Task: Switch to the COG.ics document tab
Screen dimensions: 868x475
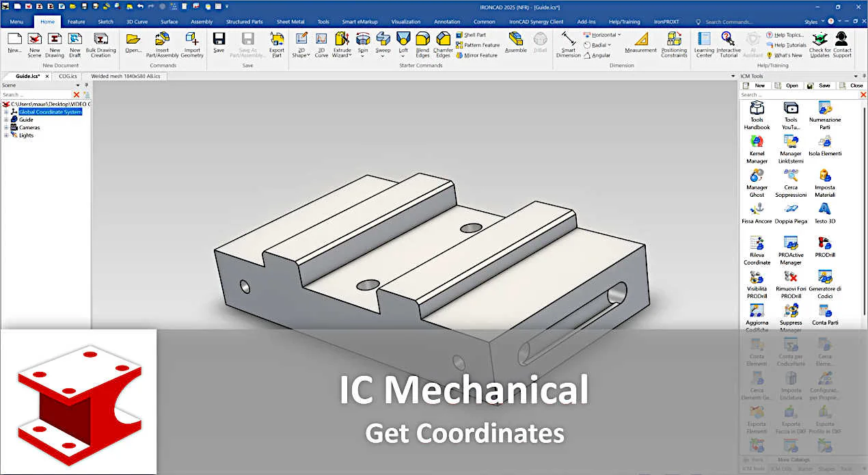Action: (68, 76)
